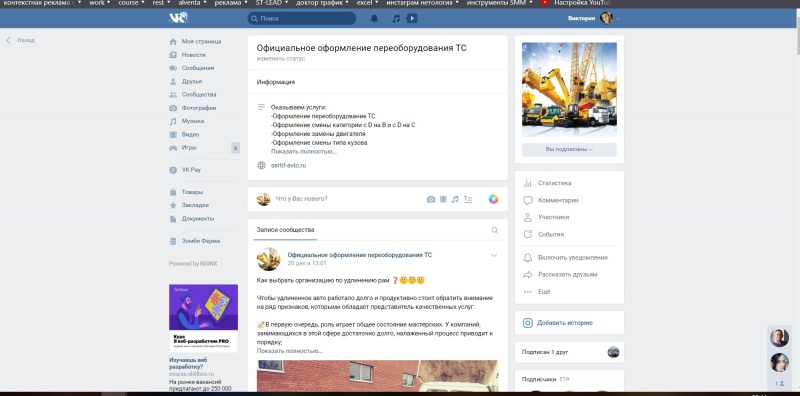
Task: Attach audio using the note icon in post box
Action: tap(455, 200)
